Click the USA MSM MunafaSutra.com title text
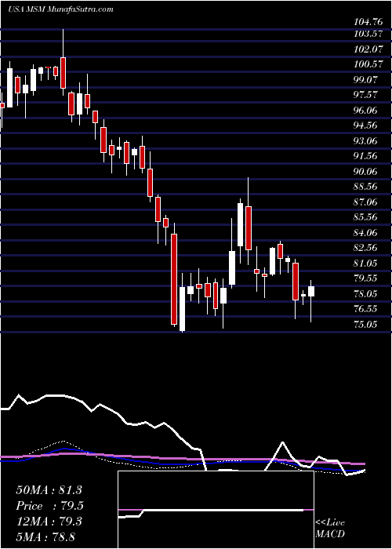Screen dimensions: 392x549 click(60, 9)
